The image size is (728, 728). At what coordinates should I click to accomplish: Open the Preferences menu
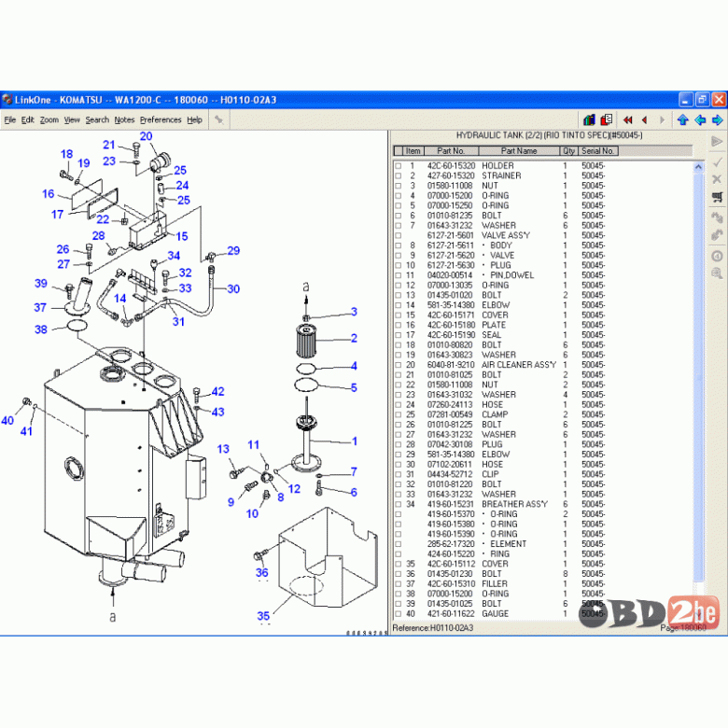[x=161, y=119]
